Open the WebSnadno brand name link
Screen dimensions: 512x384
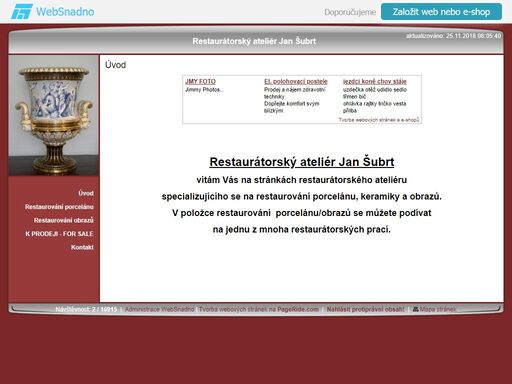pyautogui.click(x=65, y=12)
